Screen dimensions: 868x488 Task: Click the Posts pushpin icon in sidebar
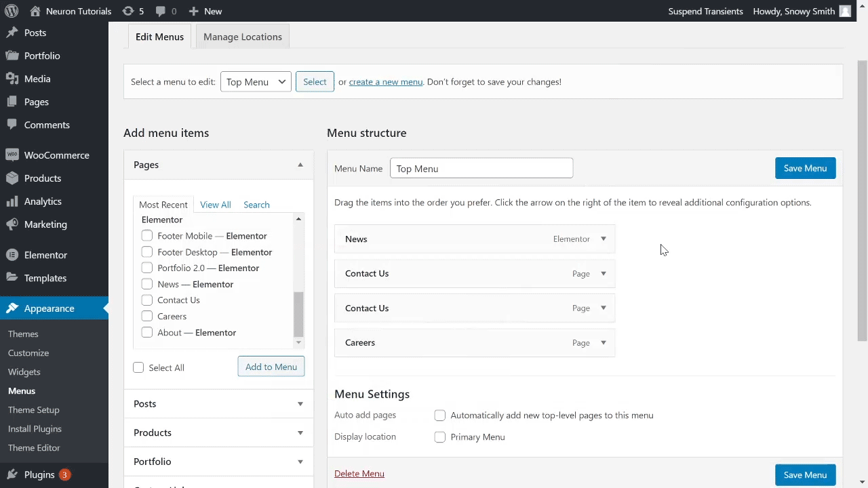[12, 33]
